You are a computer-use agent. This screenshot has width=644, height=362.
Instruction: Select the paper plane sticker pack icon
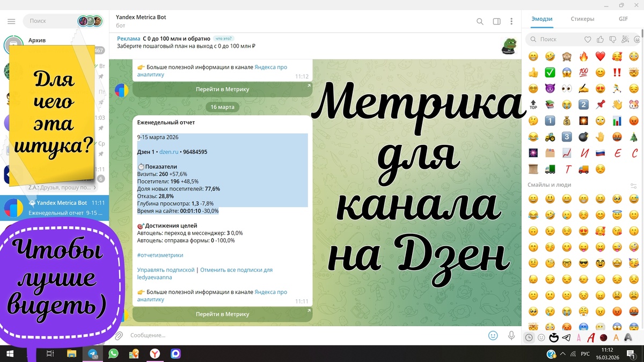(566, 337)
